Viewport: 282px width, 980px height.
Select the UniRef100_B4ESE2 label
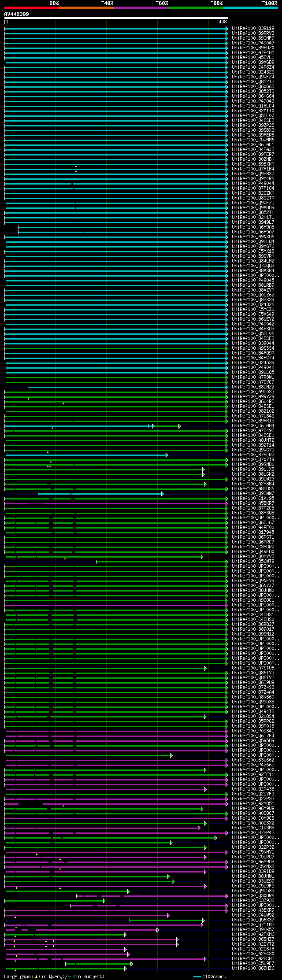pyautogui.click(x=253, y=121)
